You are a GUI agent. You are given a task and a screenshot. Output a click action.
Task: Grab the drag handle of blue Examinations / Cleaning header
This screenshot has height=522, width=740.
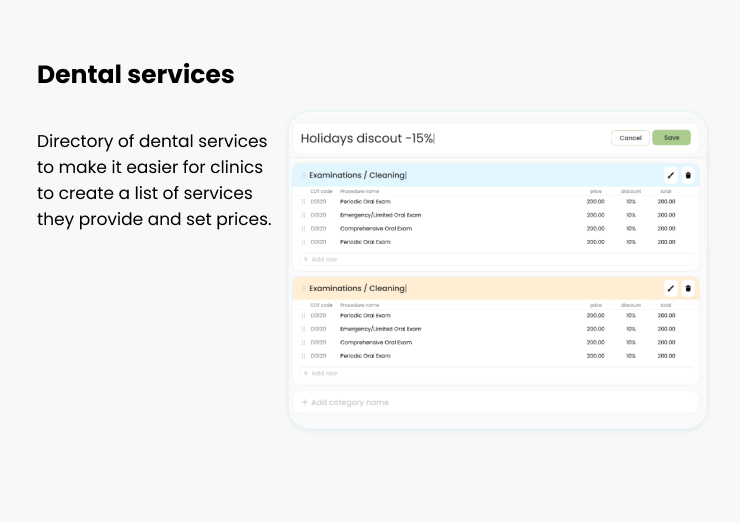tap(303, 175)
